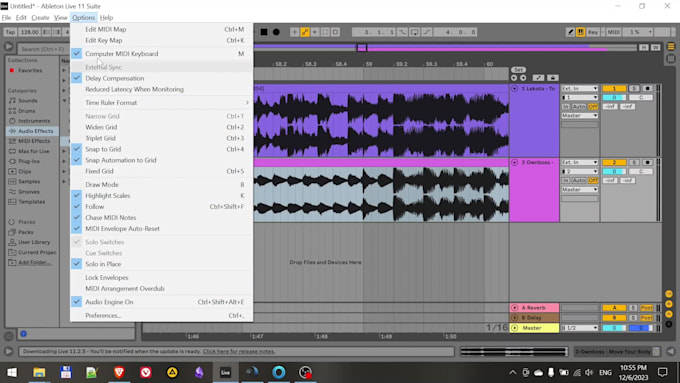Select Clips category in browser

(x=24, y=171)
